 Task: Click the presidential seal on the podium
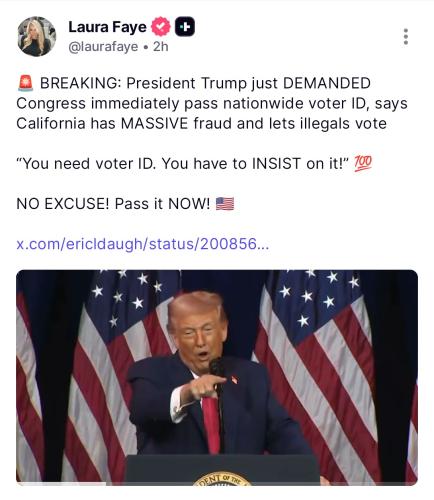(x=222, y=479)
